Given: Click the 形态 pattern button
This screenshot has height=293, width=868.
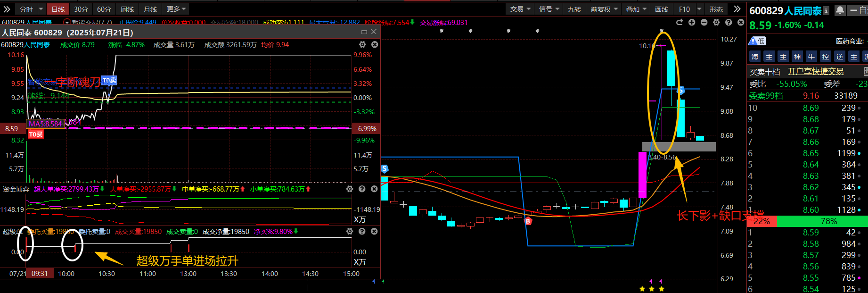Looking at the screenshot, I should (x=716, y=9).
